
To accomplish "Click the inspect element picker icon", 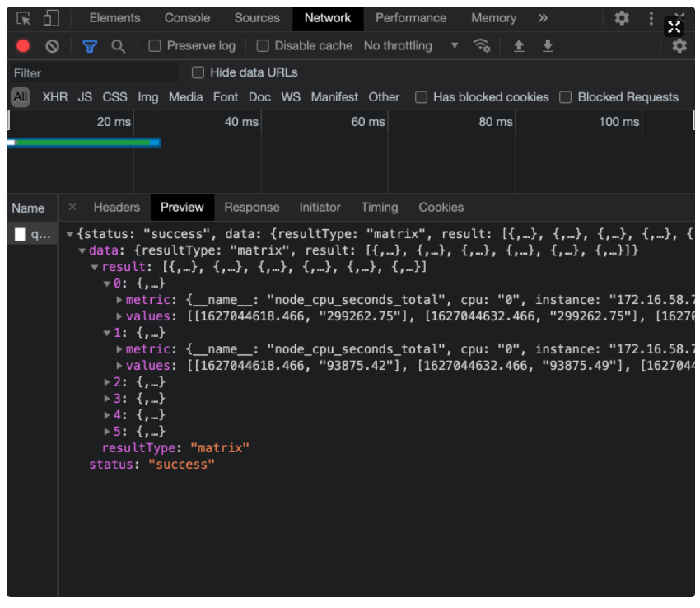I will 24,18.
